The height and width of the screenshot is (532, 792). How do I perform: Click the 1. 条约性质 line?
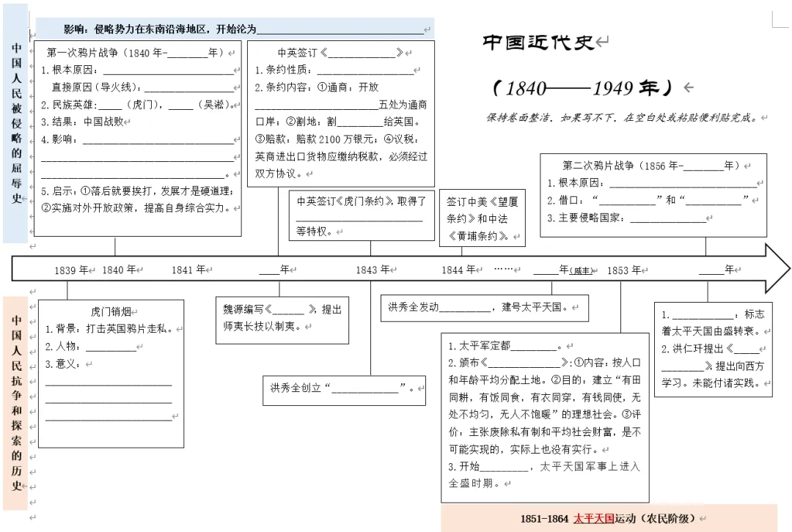click(334, 70)
